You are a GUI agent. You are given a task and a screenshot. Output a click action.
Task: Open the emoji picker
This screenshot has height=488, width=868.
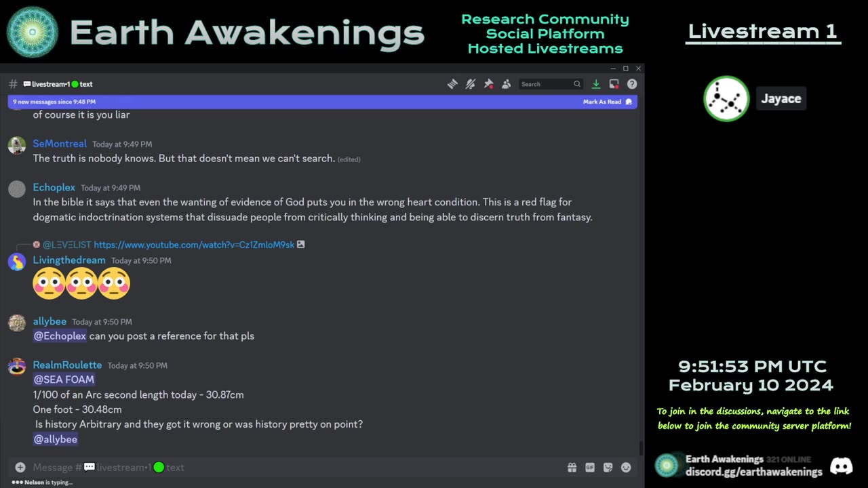point(626,467)
